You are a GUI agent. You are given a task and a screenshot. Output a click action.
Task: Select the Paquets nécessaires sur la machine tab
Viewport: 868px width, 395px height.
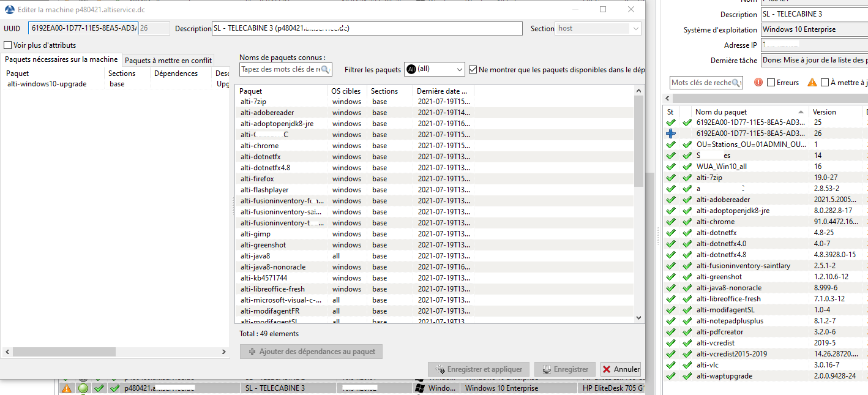61,59
